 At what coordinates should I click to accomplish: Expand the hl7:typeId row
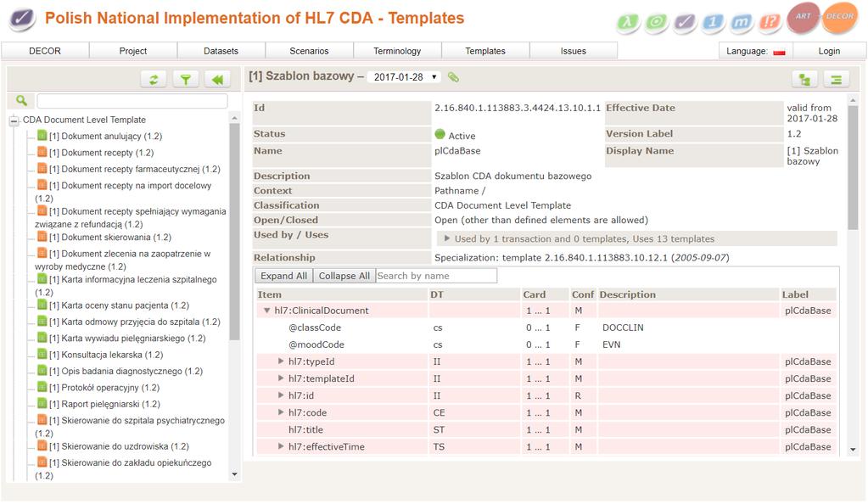pyautogui.click(x=281, y=361)
